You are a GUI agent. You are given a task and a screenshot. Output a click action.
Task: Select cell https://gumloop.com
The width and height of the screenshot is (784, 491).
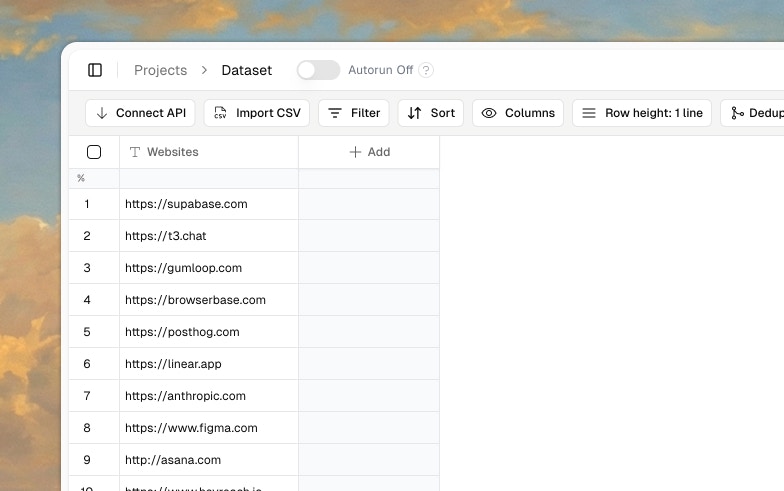(x=209, y=268)
